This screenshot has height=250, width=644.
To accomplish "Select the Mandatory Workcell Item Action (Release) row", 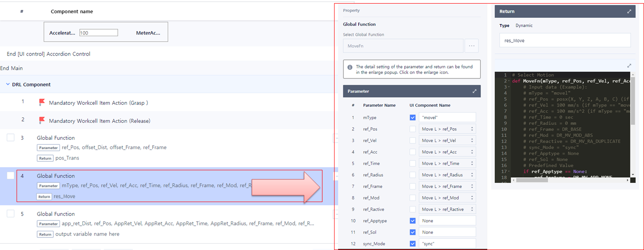I will [x=99, y=121].
